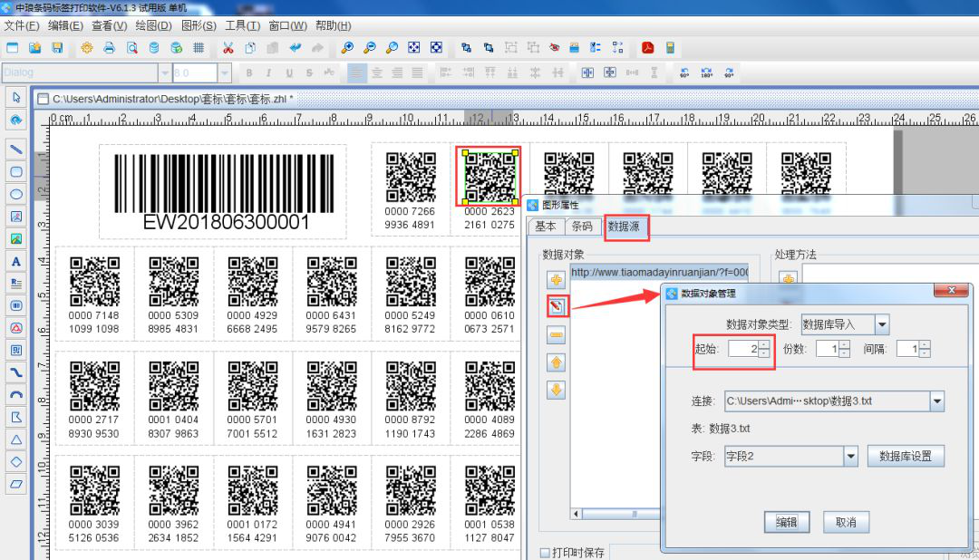Click the Save icon in the toolbar
The height and width of the screenshot is (560, 979).
57,48
